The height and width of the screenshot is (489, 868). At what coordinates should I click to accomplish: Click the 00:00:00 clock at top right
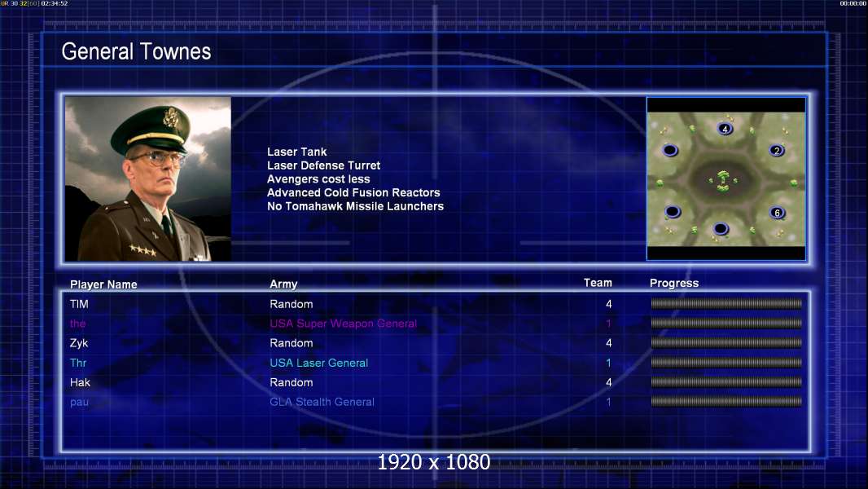pyautogui.click(x=853, y=3)
